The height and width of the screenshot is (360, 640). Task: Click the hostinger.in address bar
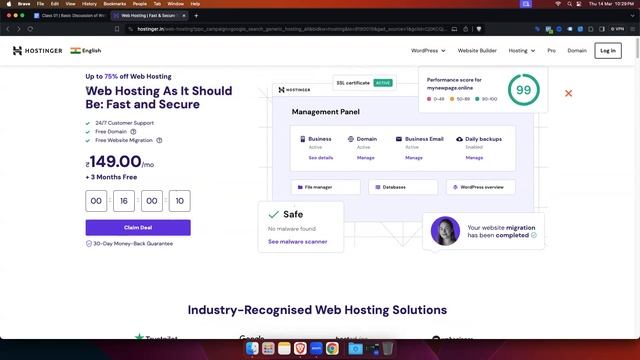[x=292, y=29]
